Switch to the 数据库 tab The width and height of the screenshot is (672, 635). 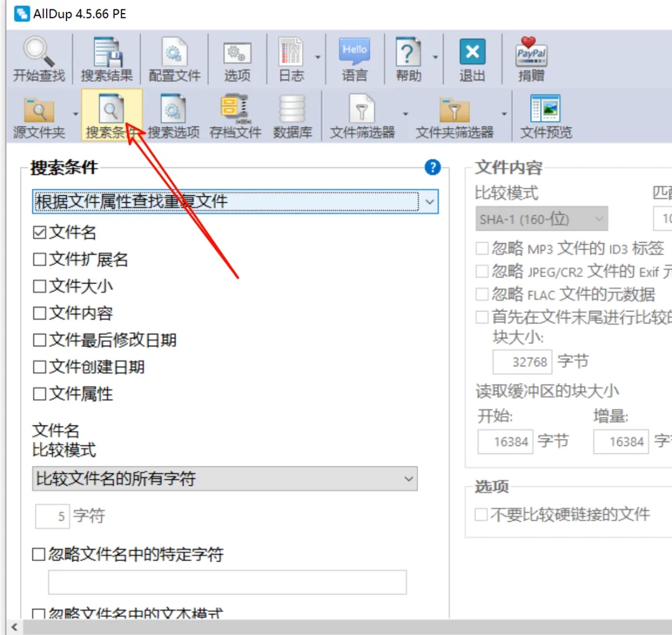[292, 117]
